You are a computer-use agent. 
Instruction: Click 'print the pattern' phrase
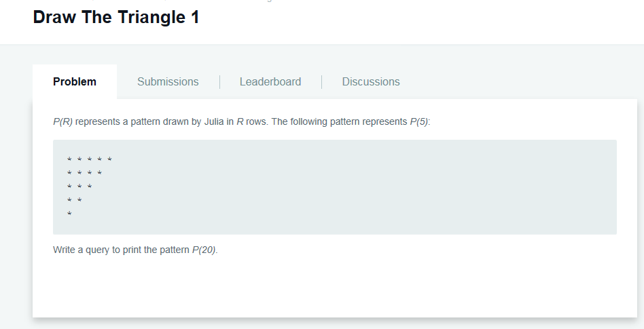click(x=156, y=250)
